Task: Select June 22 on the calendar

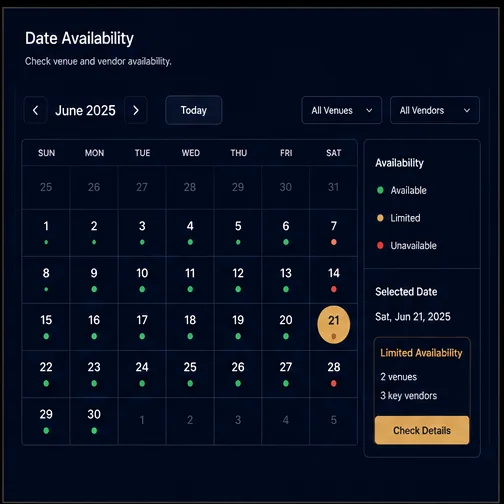Action: tap(46, 374)
